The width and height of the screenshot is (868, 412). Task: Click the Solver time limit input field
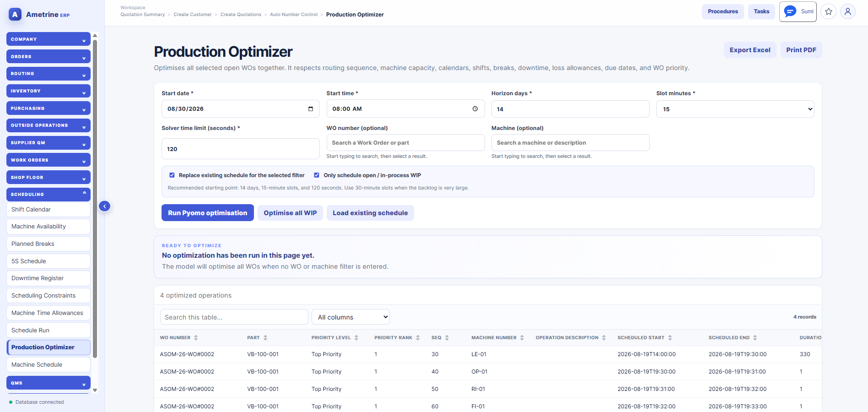pyautogui.click(x=241, y=149)
